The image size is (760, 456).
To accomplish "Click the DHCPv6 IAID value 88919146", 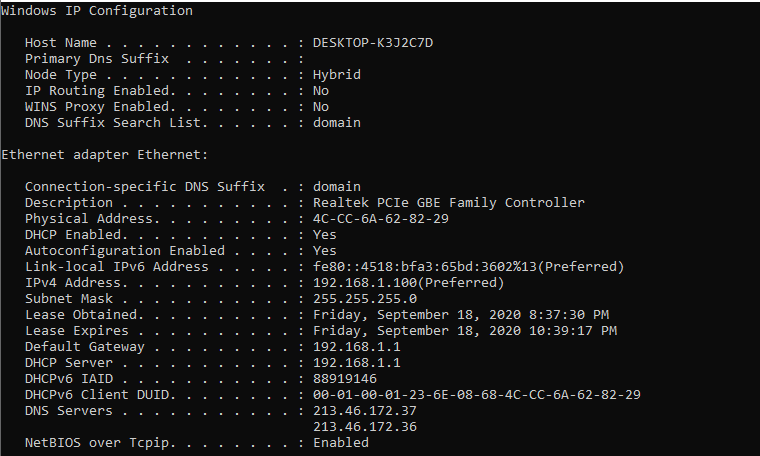I will [345, 379].
